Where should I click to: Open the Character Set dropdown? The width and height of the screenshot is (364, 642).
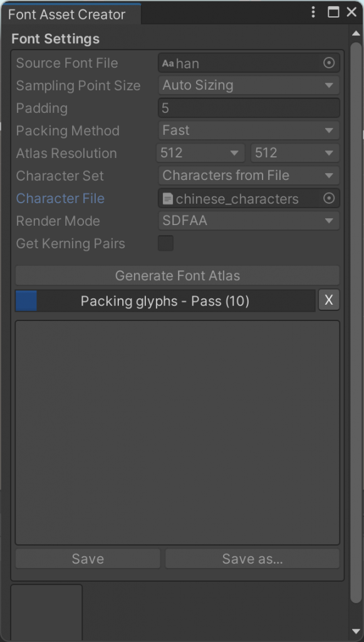tap(249, 176)
